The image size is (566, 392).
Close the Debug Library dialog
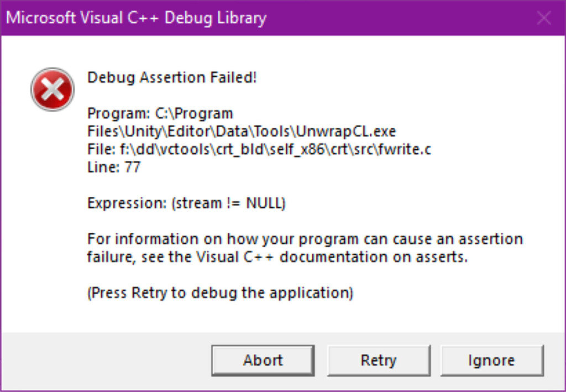pos(544,18)
